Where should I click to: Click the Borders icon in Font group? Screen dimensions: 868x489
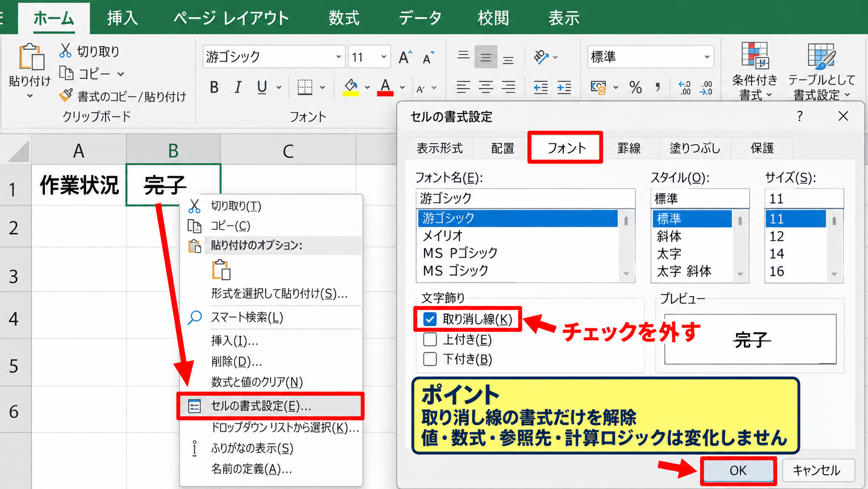coord(305,87)
